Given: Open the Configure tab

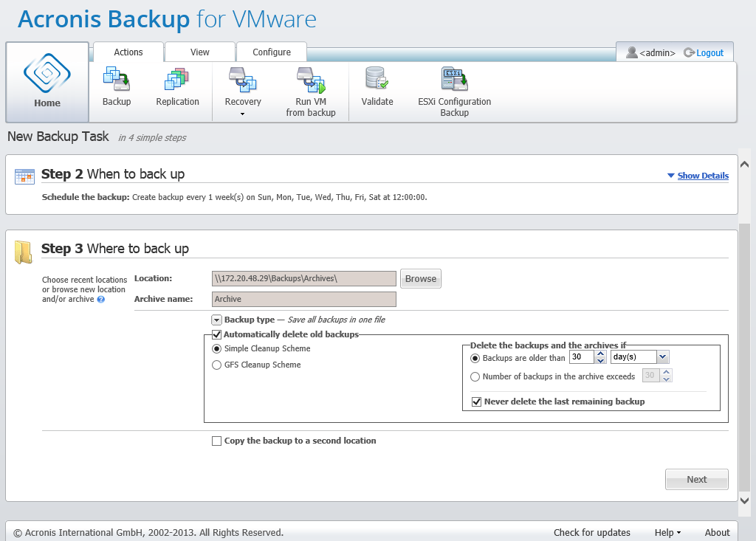Looking at the screenshot, I should click(271, 52).
